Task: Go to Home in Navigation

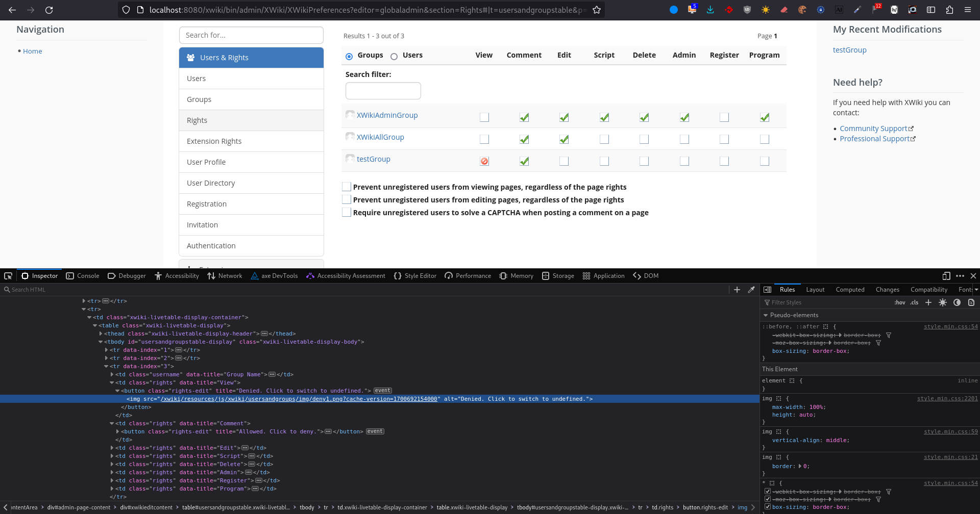Action: (32, 51)
